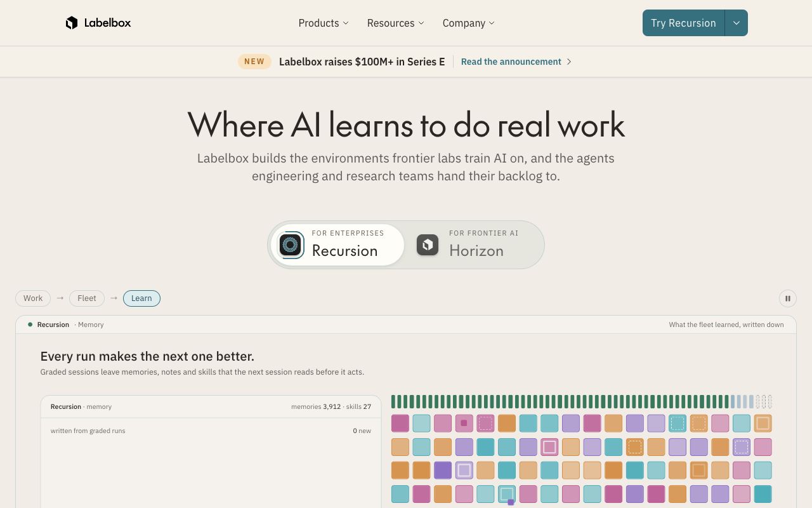The height and width of the screenshot is (508, 812).
Task: Click "What the fleet learned, written down" text
Action: pyautogui.click(x=726, y=324)
